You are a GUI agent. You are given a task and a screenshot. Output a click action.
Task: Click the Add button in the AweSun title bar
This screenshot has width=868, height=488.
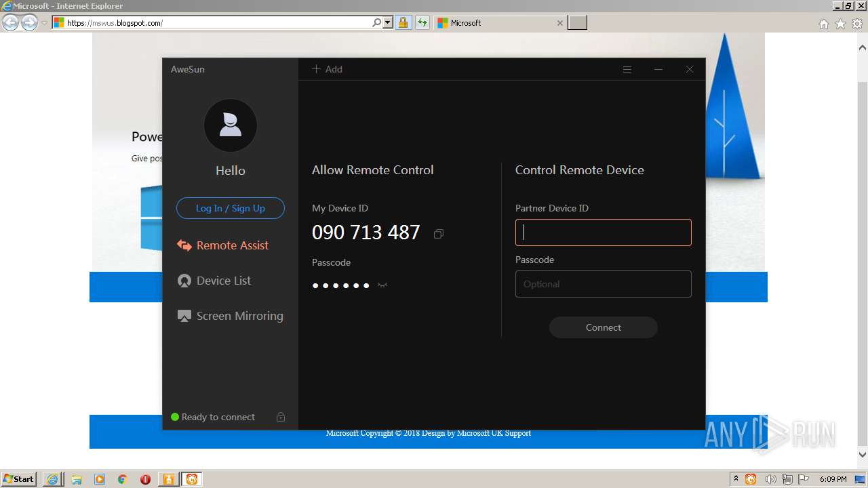click(x=327, y=69)
